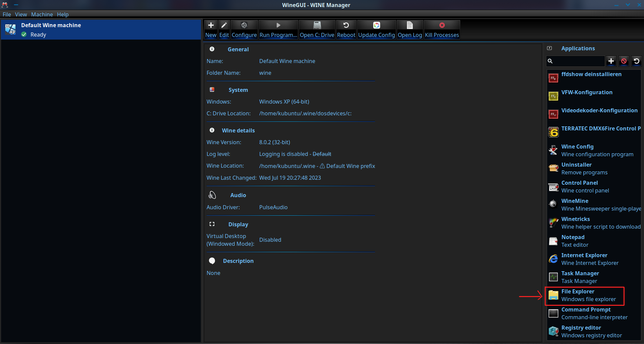Click the Control Panel icon
This screenshot has height=344, width=644.
click(553, 187)
